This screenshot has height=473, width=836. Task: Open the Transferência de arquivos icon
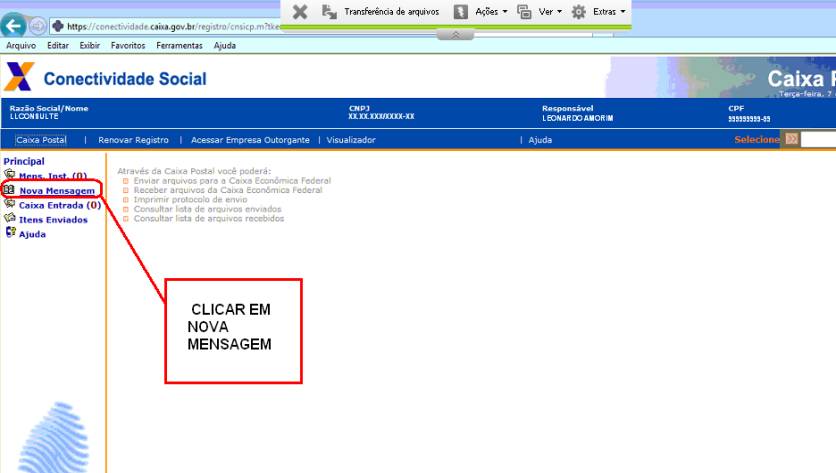point(329,12)
